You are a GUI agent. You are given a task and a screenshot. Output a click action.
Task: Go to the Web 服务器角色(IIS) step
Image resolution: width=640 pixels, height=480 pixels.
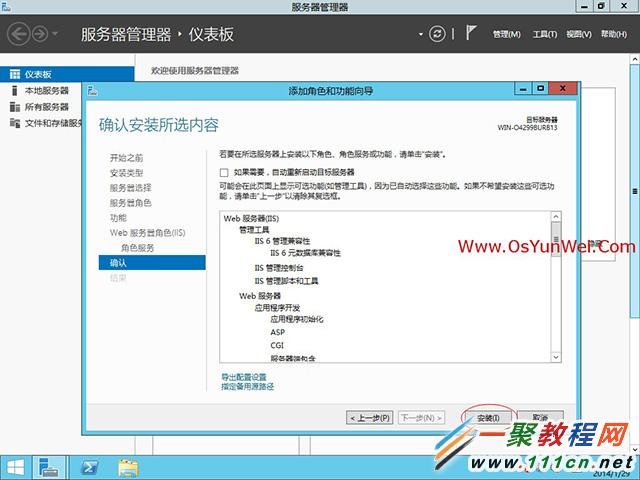(147, 233)
